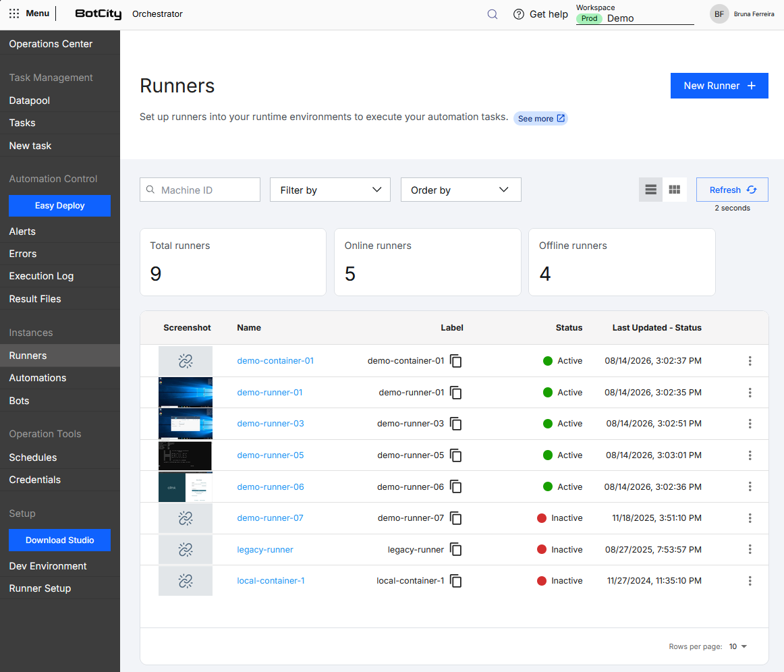The width and height of the screenshot is (784, 672).
Task: Copy label of demo-runner-05
Action: pos(455,455)
